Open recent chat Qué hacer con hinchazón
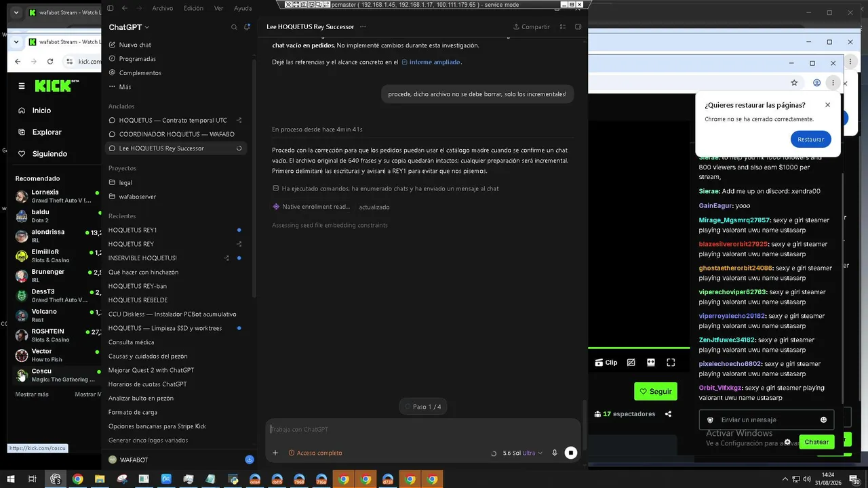The image size is (868, 488). tap(143, 272)
